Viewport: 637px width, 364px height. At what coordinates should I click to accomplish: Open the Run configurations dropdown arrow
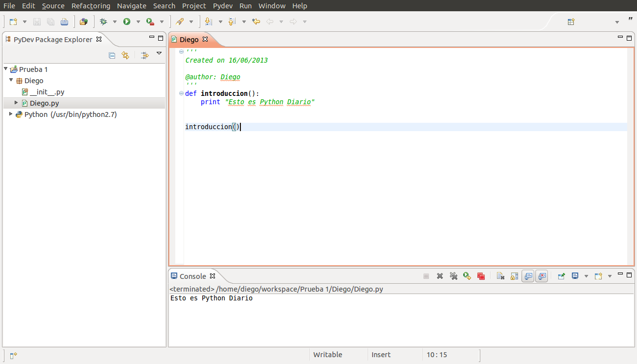[x=138, y=22]
